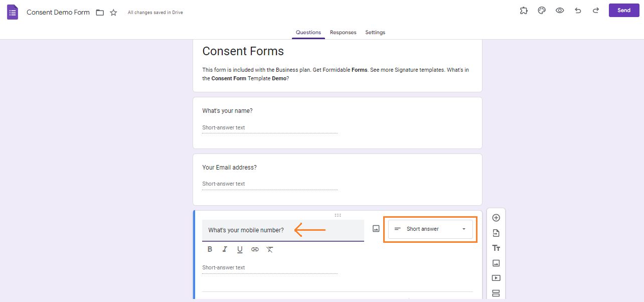
Task: Add a title and description using Tt icon
Action: tap(496, 247)
